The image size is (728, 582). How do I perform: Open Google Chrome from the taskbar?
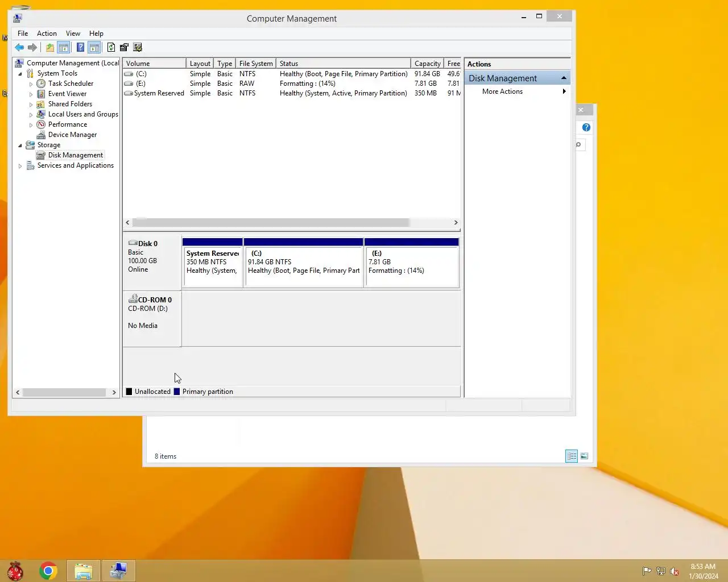[48, 571]
